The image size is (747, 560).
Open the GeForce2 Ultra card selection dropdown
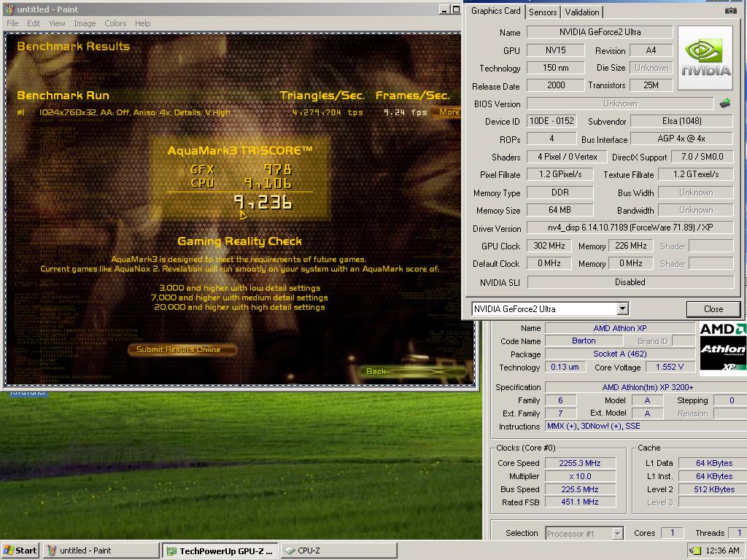click(x=622, y=308)
